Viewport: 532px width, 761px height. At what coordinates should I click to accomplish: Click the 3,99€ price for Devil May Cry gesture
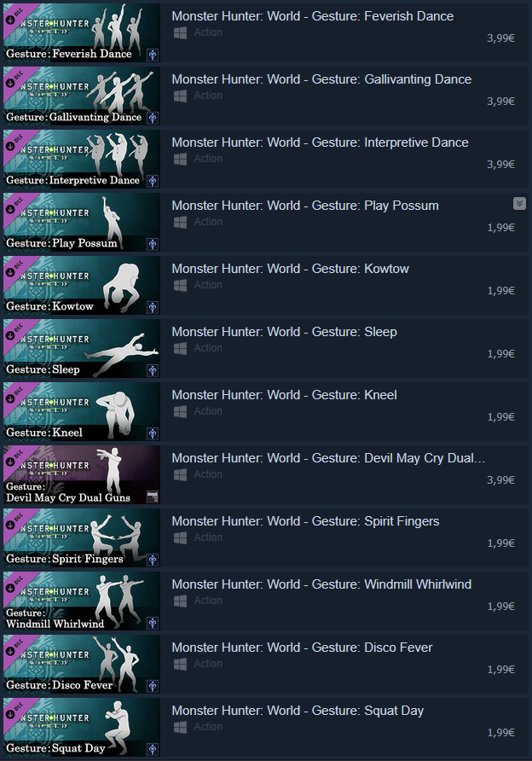[x=500, y=480]
